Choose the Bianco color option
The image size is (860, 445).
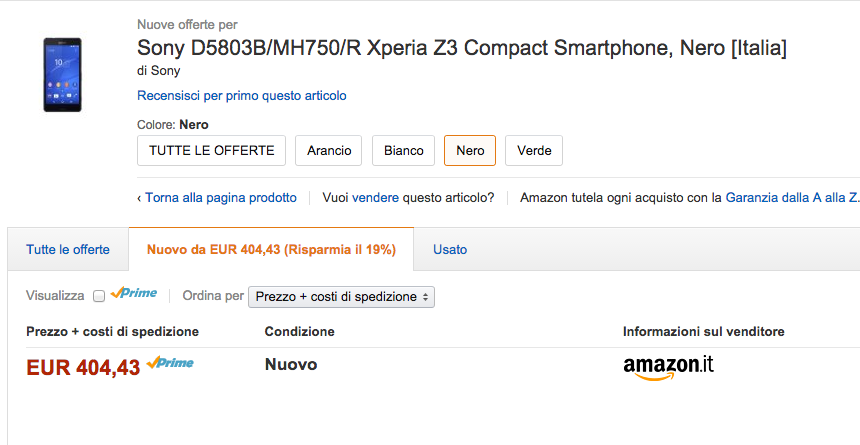404,150
